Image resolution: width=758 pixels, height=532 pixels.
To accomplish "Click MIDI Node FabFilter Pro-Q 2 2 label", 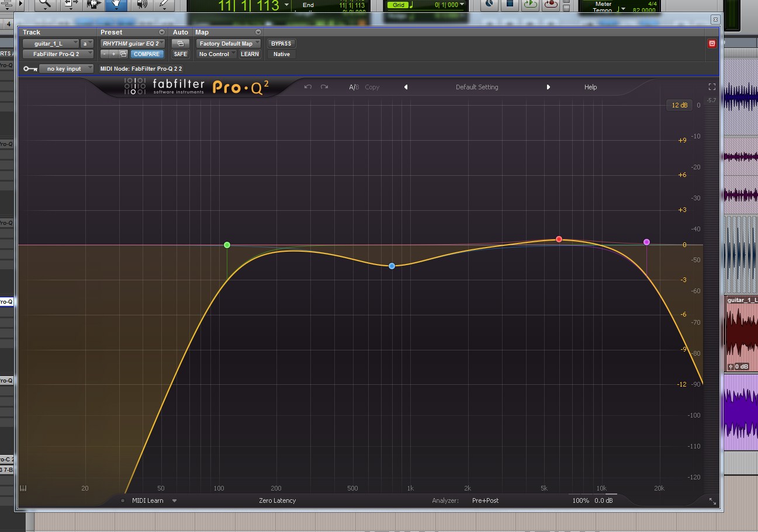I will [x=141, y=68].
